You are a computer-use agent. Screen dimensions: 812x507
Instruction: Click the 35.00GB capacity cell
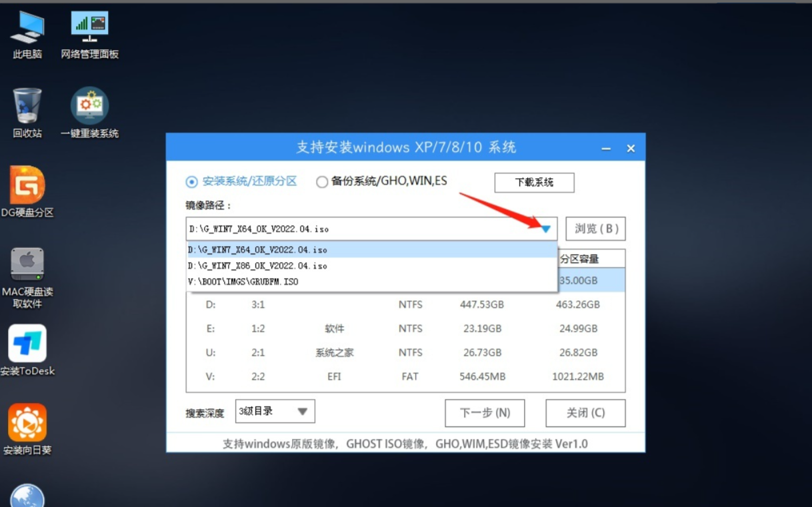click(x=578, y=280)
